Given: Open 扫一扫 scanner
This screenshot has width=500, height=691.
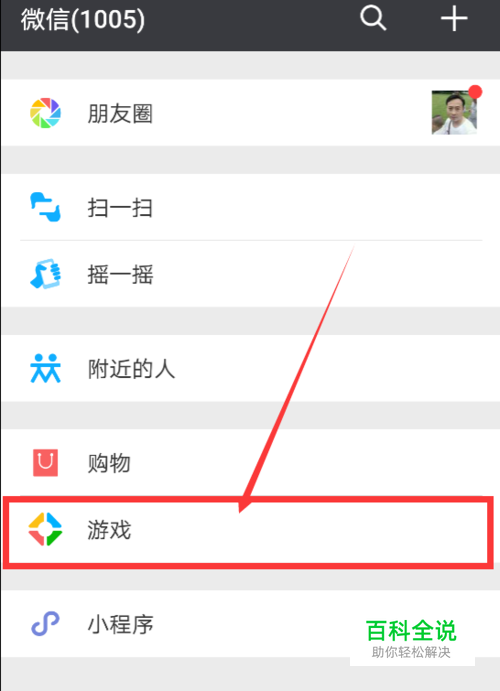Looking at the screenshot, I should point(250,207).
